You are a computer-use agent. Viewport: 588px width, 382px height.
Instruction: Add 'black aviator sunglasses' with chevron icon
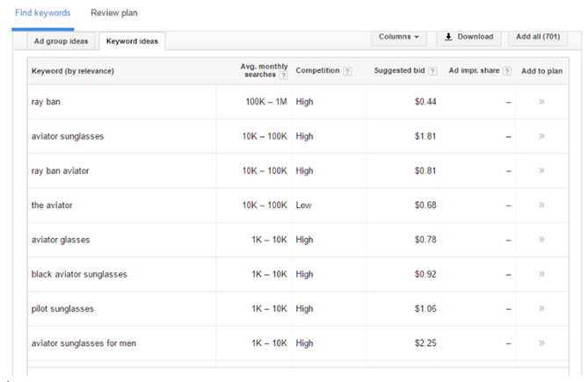[x=541, y=274]
